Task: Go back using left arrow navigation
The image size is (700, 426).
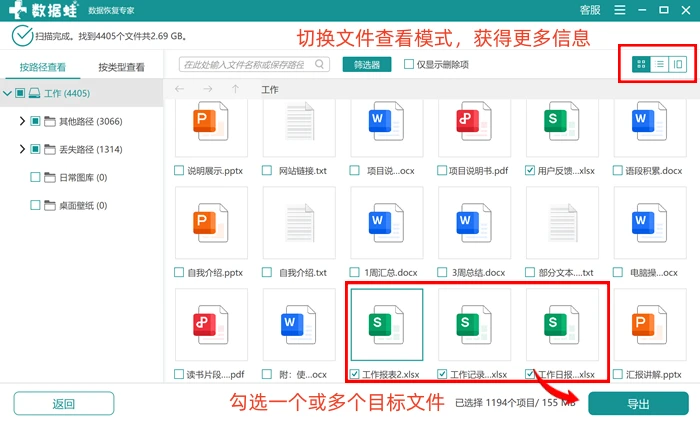Action: pyautogui.click(x=179, y=89)
